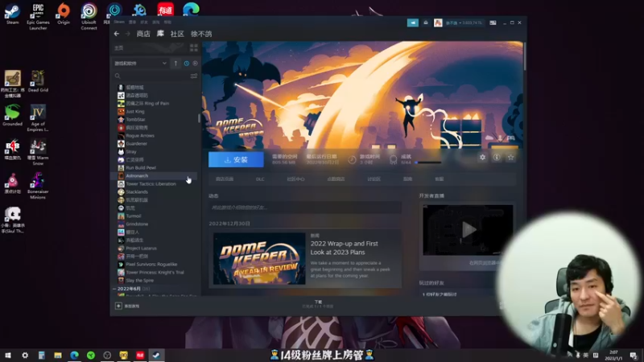Go back with the Steam back arrow

pos(117,34)
